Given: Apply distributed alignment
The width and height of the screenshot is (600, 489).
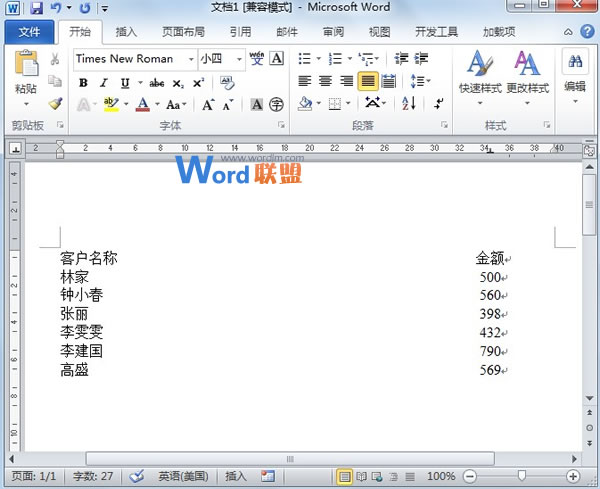Looking at the screenshot, I should tap(388, 81).
